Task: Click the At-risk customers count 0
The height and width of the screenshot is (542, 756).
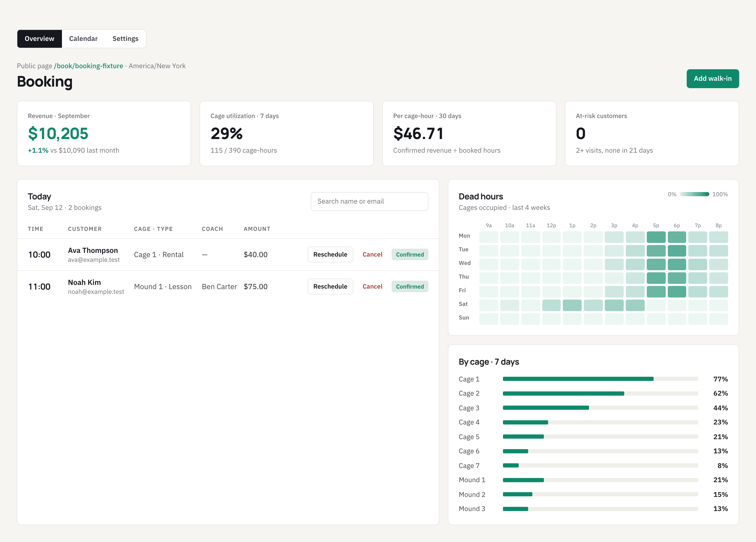Action: pos(581,134)
